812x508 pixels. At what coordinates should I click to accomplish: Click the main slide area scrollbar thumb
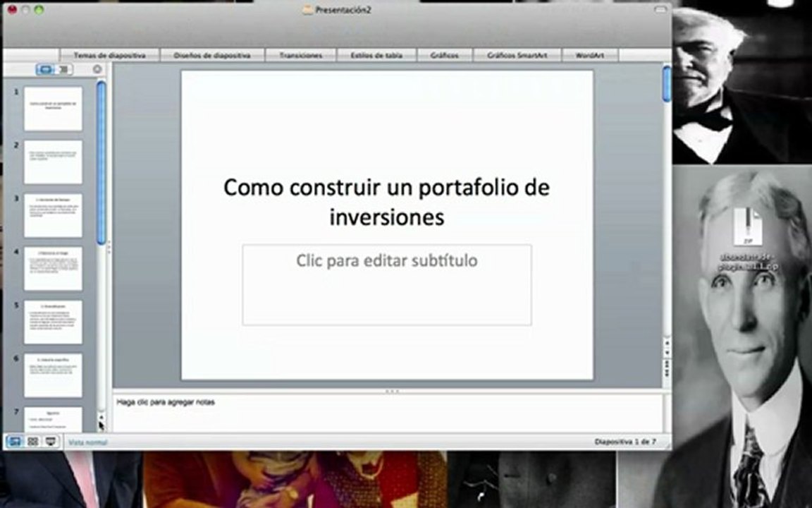click(x=667, y=83)
